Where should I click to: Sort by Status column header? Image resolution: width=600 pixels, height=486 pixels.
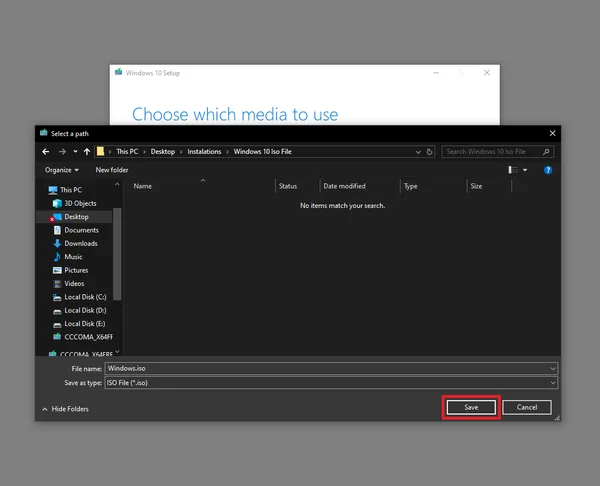tap(288, 186)
